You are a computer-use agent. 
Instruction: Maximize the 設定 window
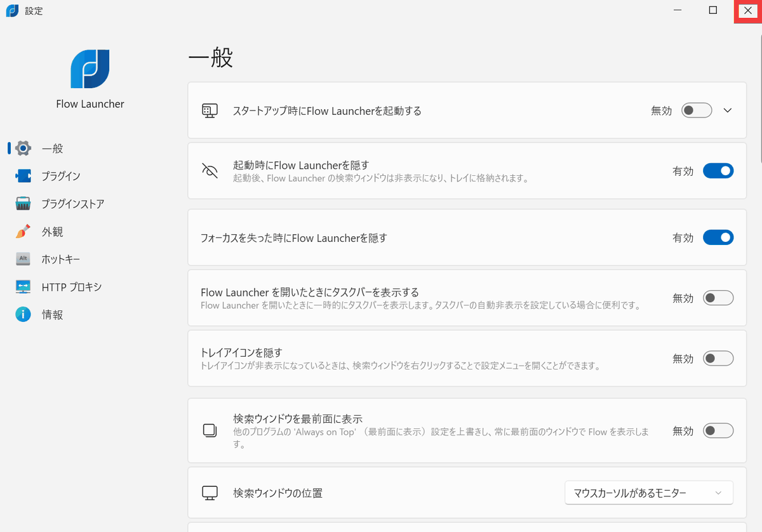713,11
